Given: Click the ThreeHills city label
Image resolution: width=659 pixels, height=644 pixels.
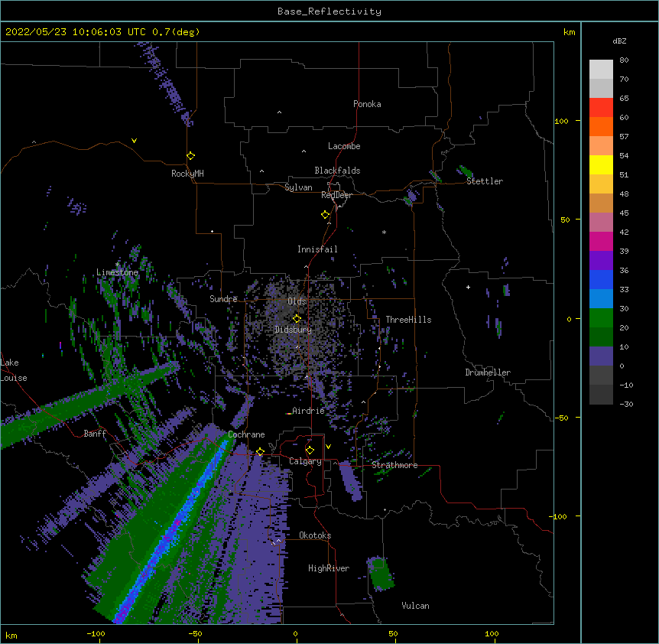Looking at the screenshot, I should click(408, 320).
